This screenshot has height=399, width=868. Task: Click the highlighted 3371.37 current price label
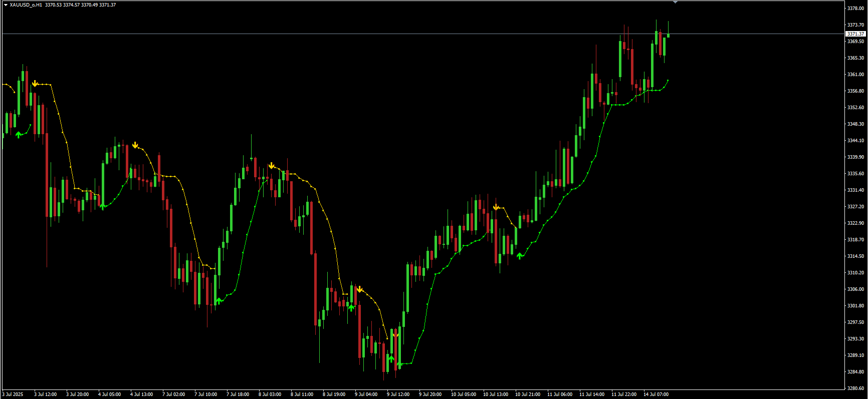click(855, 34)
